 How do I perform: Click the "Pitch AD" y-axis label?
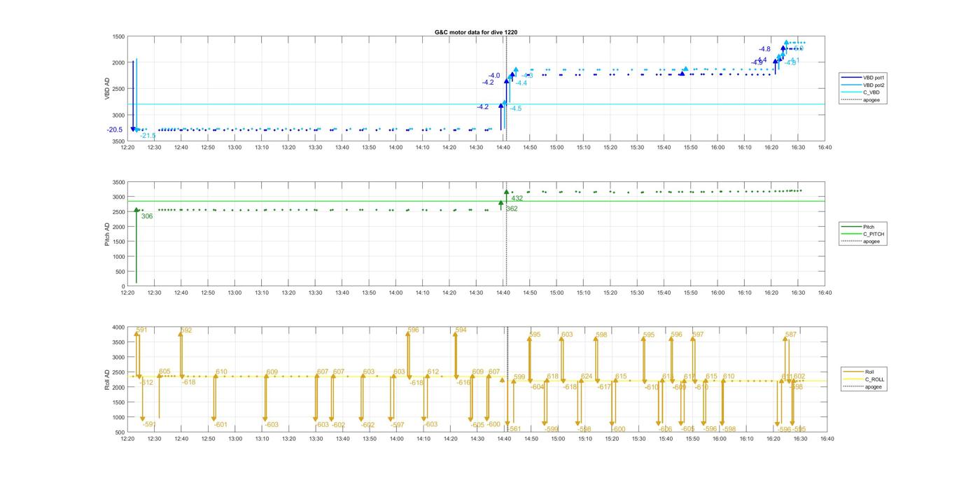click(107, 234)
